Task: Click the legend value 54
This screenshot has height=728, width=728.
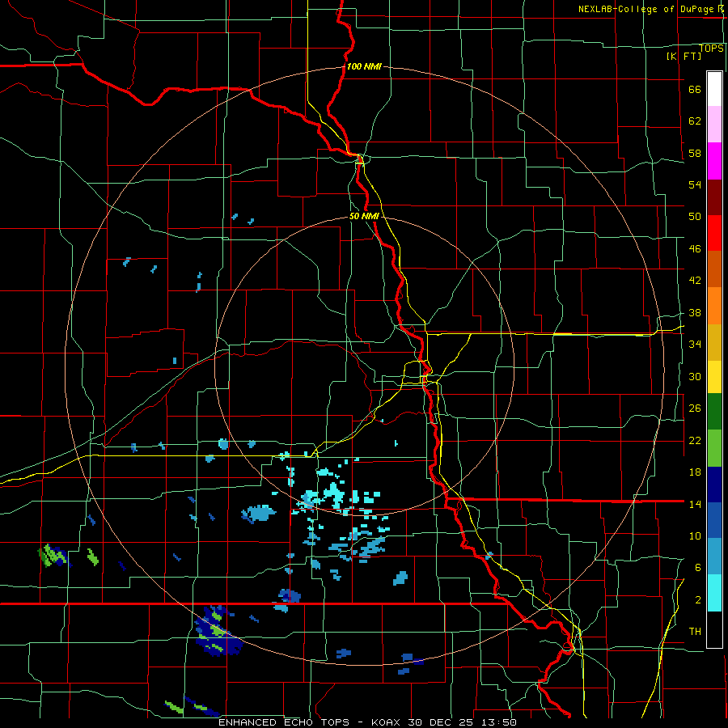Action: coord(695,184)
